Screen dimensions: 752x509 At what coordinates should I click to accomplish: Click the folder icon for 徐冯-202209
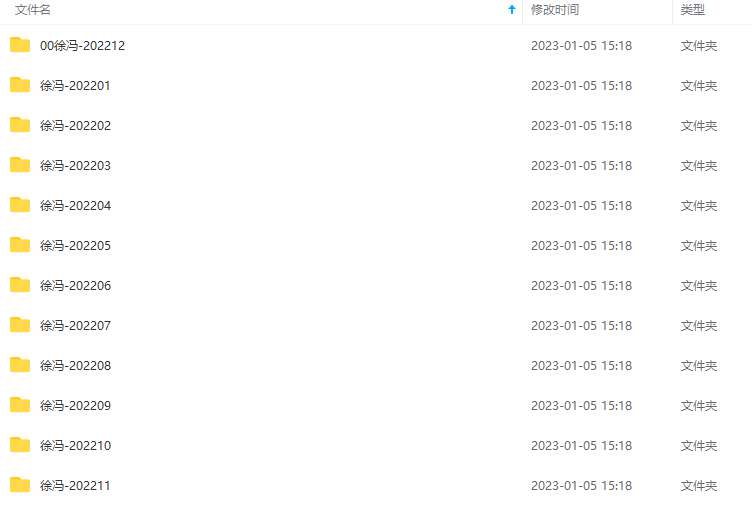click(20, 405)
